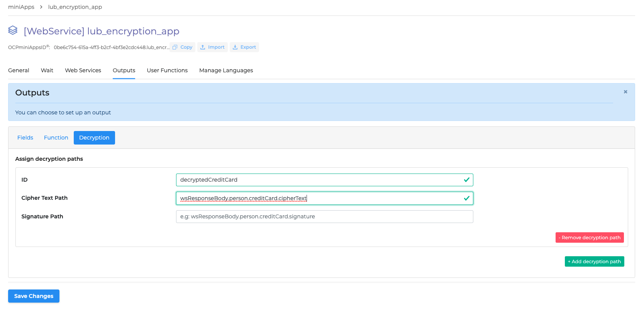644x320 pixels.
Task: Click the green checkmark in ID field
Action: [x=466, y=180]
